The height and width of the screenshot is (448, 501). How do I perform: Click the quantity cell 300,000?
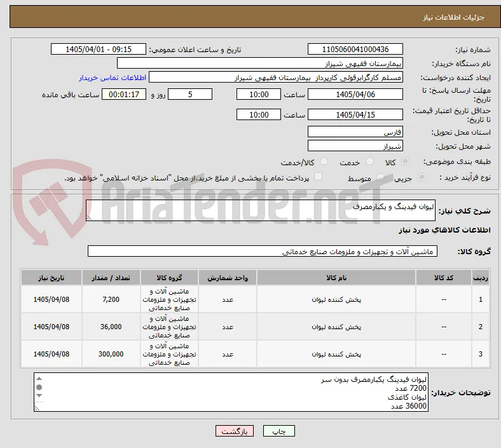[x=111, y=354]
